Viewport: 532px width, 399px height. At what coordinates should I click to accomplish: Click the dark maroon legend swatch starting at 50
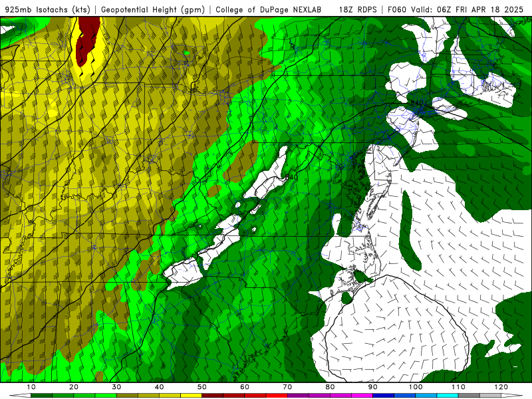tap(212, 396)
